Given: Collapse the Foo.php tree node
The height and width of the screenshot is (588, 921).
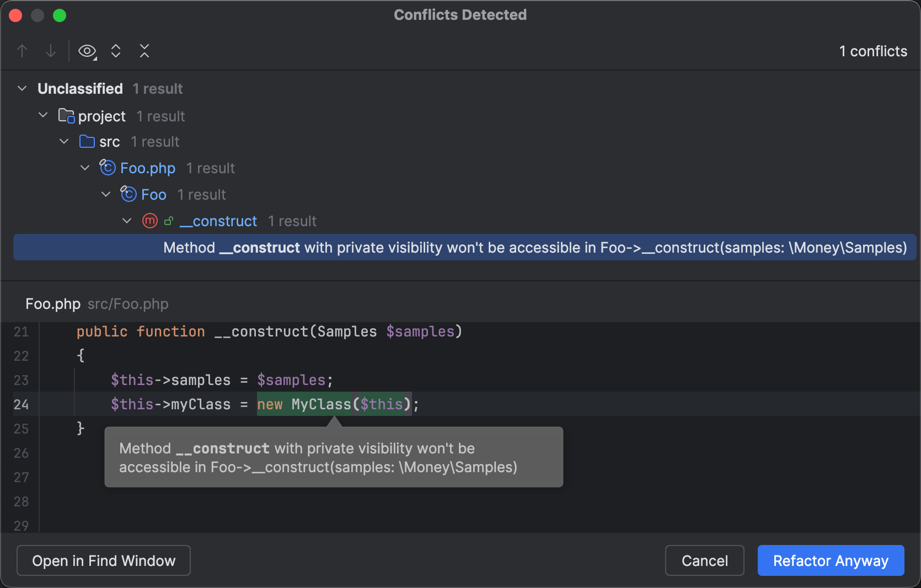Looking at the screenshot, I should tap(84, 168).
